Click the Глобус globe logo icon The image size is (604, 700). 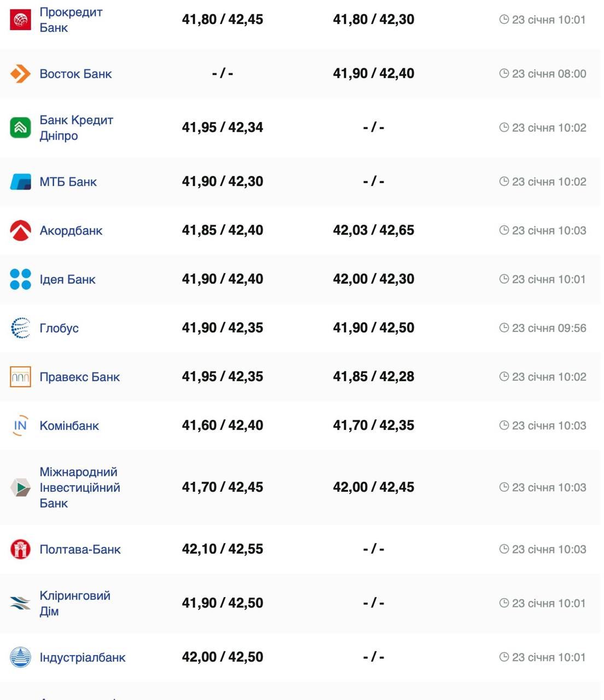[21, 328]
